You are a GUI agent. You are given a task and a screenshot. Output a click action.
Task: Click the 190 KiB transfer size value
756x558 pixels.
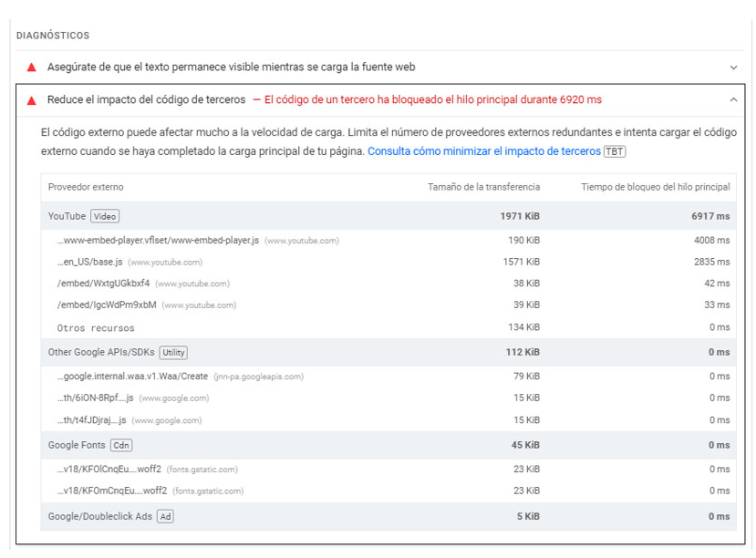[524, 240]
